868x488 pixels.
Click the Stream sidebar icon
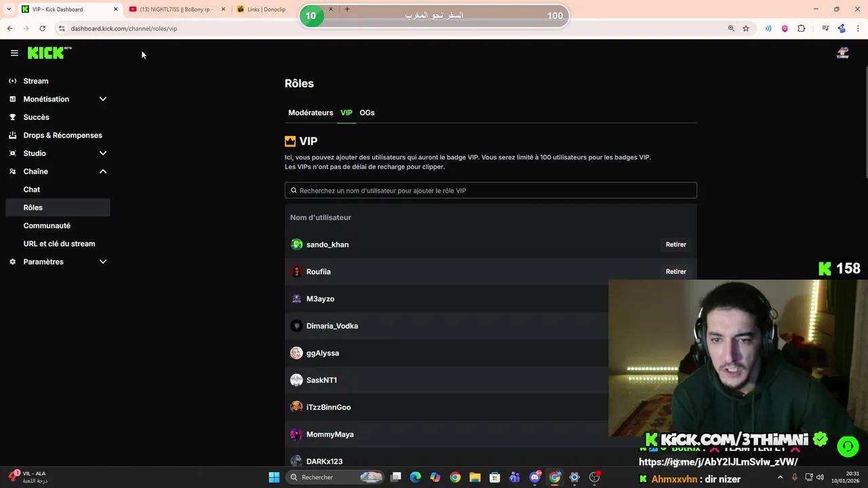point(12,81)
